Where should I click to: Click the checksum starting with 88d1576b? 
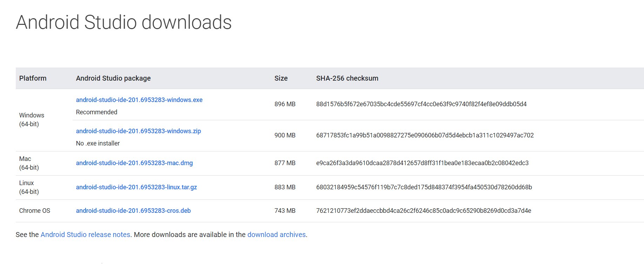421,104
